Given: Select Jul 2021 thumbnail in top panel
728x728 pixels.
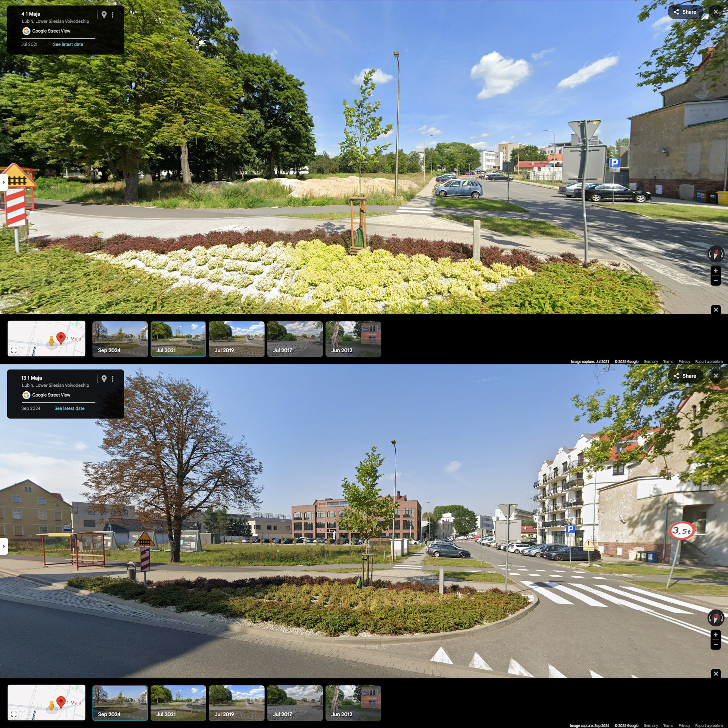Looking at the screenshot, I should click(178, 339).
